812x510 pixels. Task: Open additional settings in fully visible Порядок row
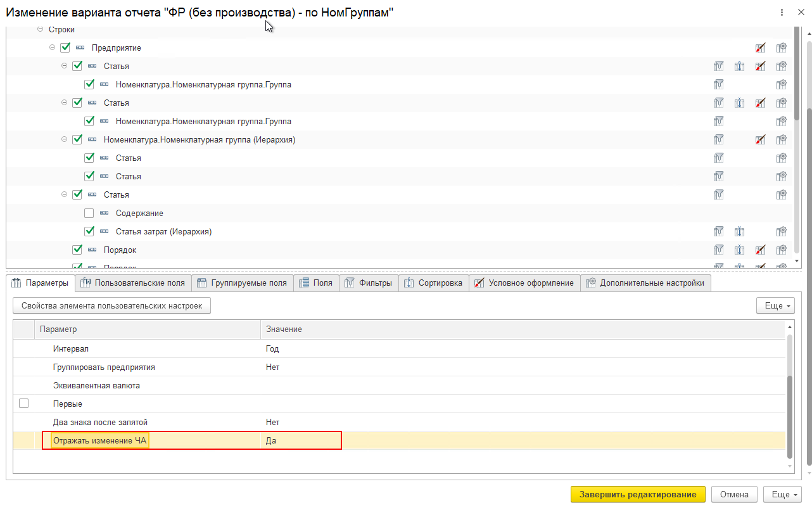coord(781,250)
